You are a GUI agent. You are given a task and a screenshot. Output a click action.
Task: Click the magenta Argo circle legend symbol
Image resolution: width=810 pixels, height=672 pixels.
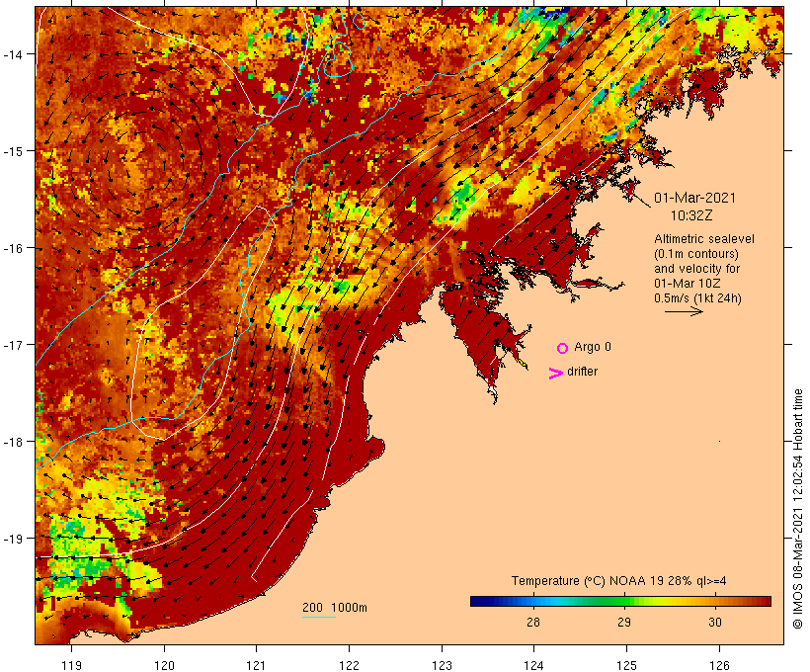[x=563, y=348]
